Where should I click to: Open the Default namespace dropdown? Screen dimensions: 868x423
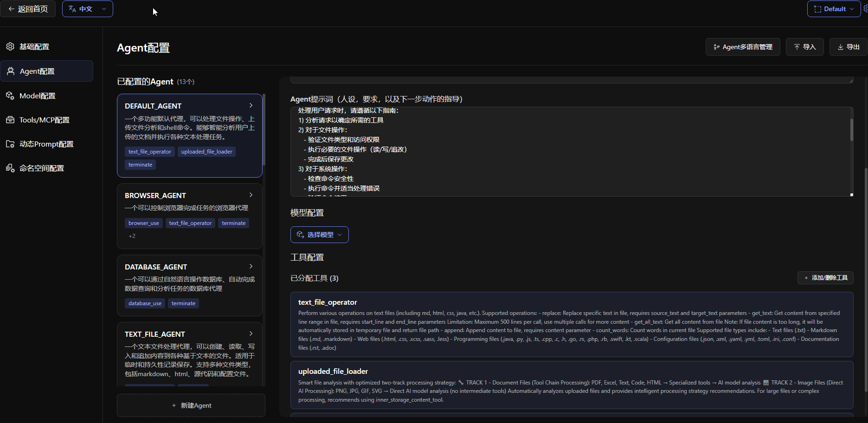tap(834, 9)
